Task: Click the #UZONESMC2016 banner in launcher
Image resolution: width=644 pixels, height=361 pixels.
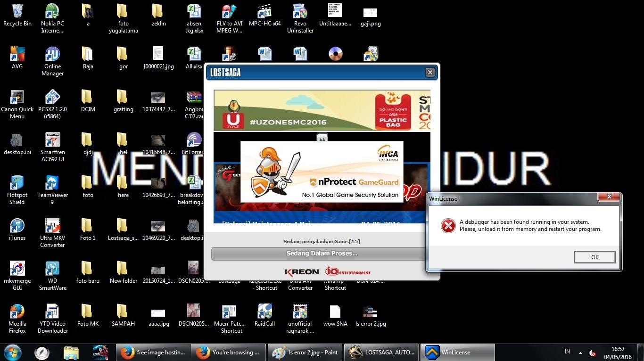Action: [x=322, y=111]
